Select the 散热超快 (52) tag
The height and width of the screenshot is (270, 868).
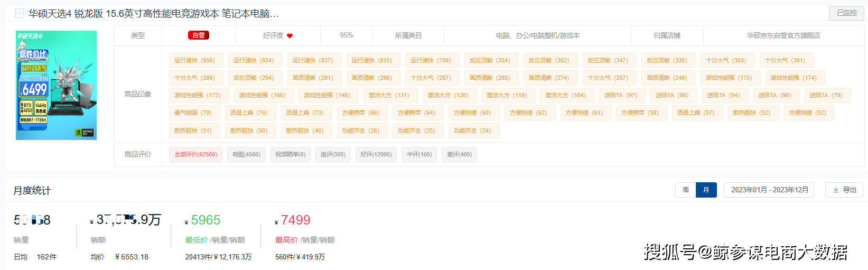point(752,113)
